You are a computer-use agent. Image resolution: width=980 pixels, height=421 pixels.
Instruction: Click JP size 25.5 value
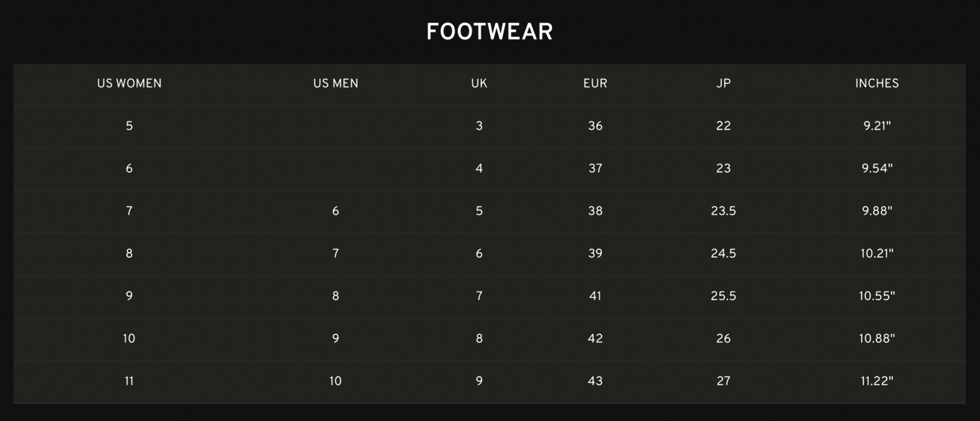(723, 296)
